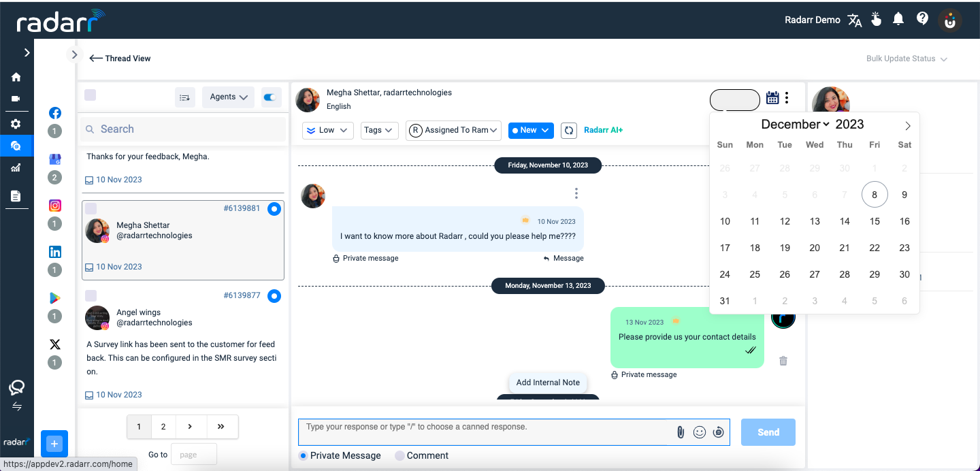
Task: Open the video camera sidebar icon
Action: point(16,99)
